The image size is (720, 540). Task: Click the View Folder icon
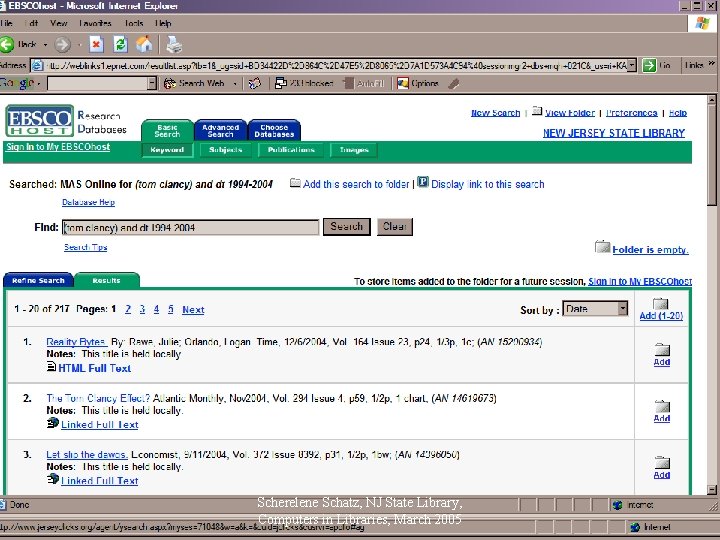pyautogui.click(x=537, y=111)
